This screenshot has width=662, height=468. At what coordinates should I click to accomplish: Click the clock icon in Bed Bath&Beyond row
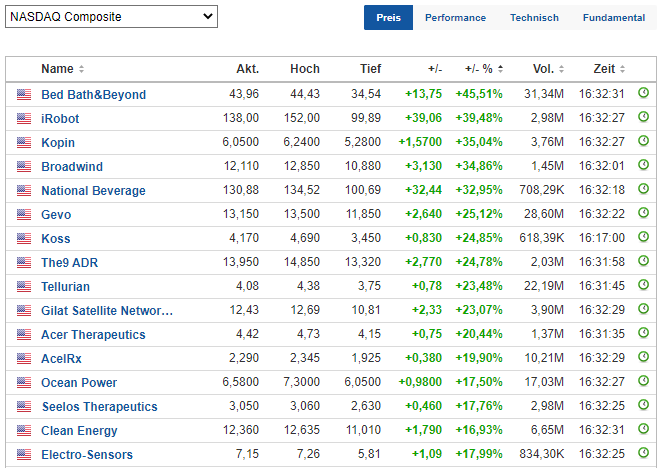coord(643,94)
